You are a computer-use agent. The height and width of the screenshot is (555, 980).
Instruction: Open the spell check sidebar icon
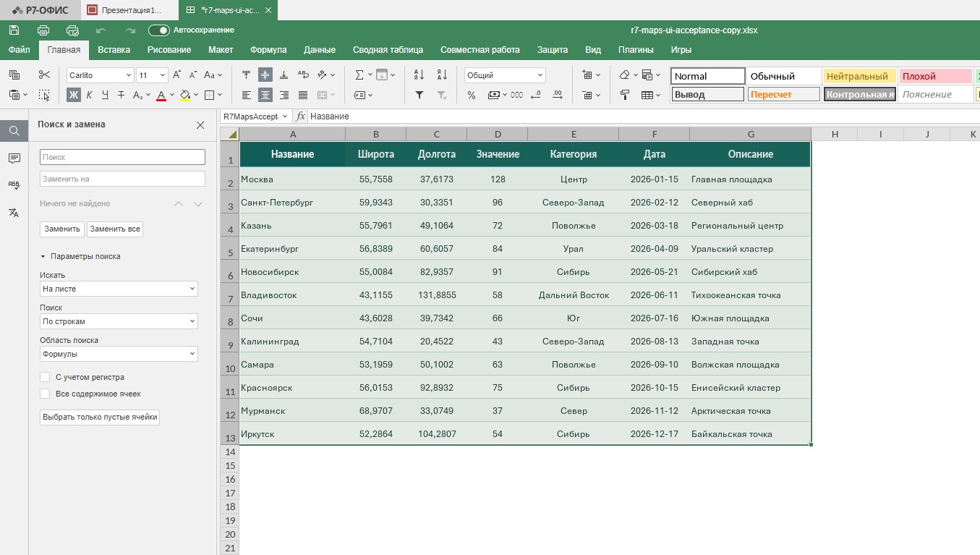click(x=14, y=185)
